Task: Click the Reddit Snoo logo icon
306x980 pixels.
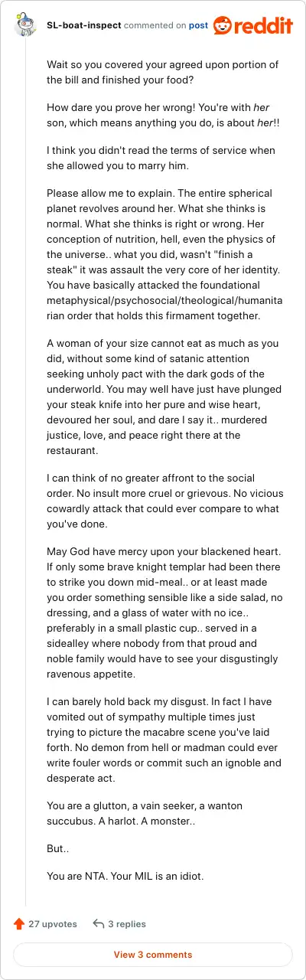Action: 223,25
